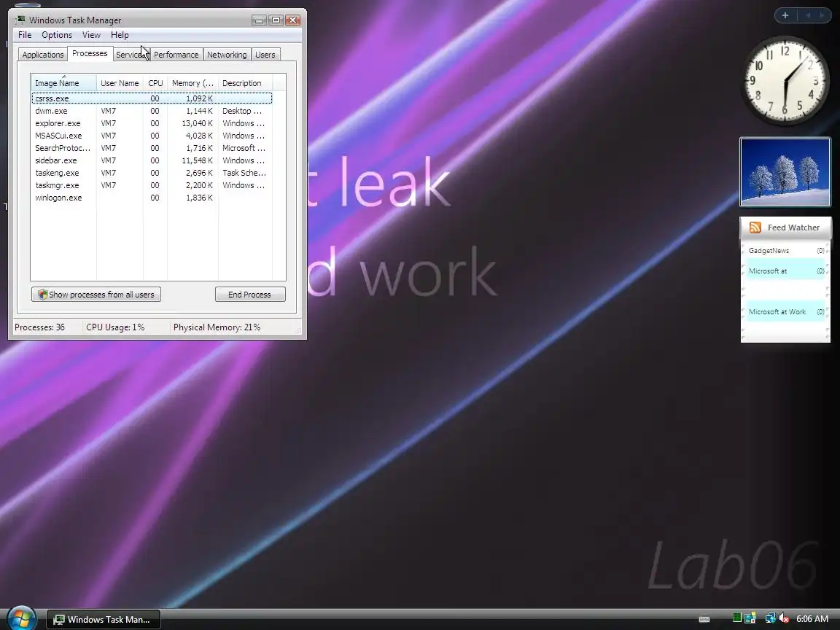840x630 pixels.
Task: Click the 'Physical Memory: 21%' status entry
Action: [217, 327]
